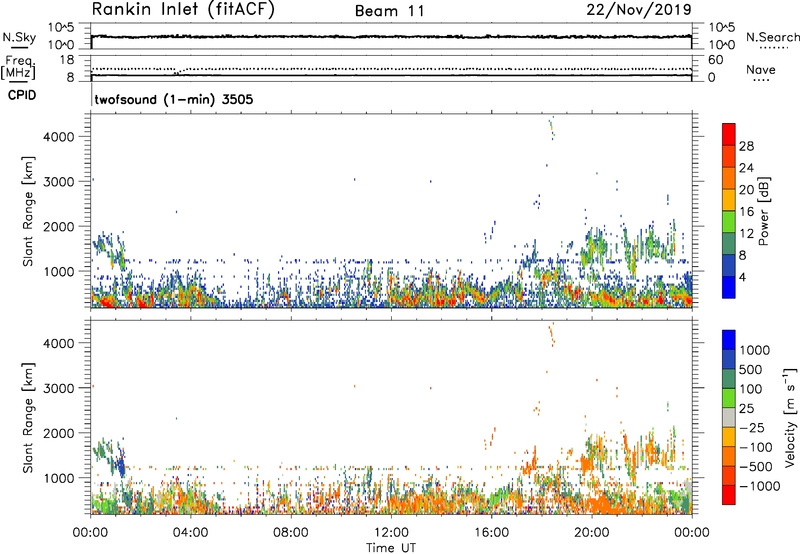Click the '12:00' time tick label
800x554 pixels.
(391, 533)
